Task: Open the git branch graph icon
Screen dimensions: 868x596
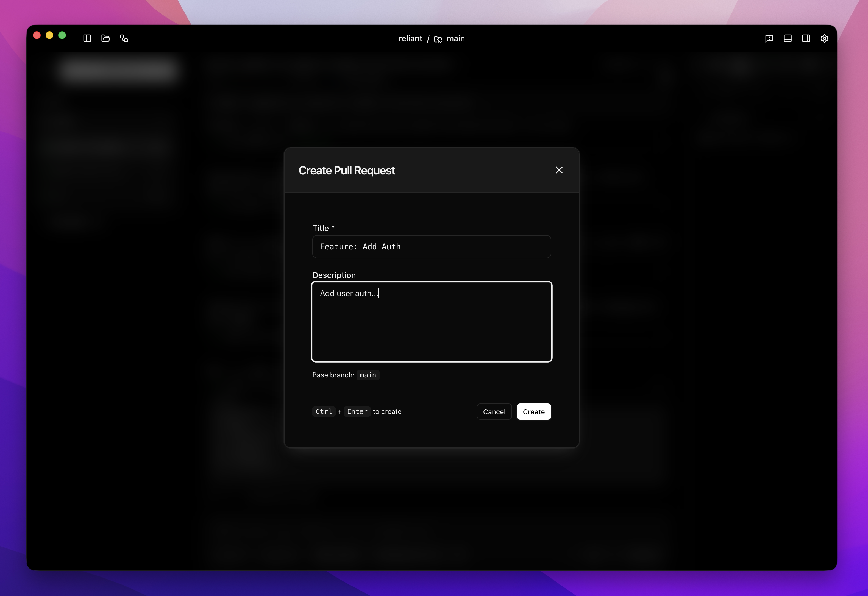Action: click(124, 38)
